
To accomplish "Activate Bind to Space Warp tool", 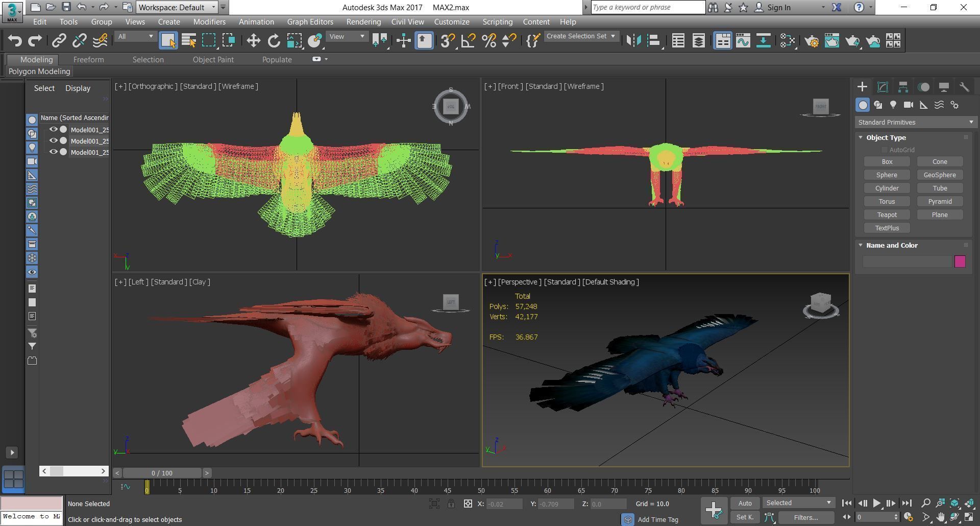I will click(100, 41).
